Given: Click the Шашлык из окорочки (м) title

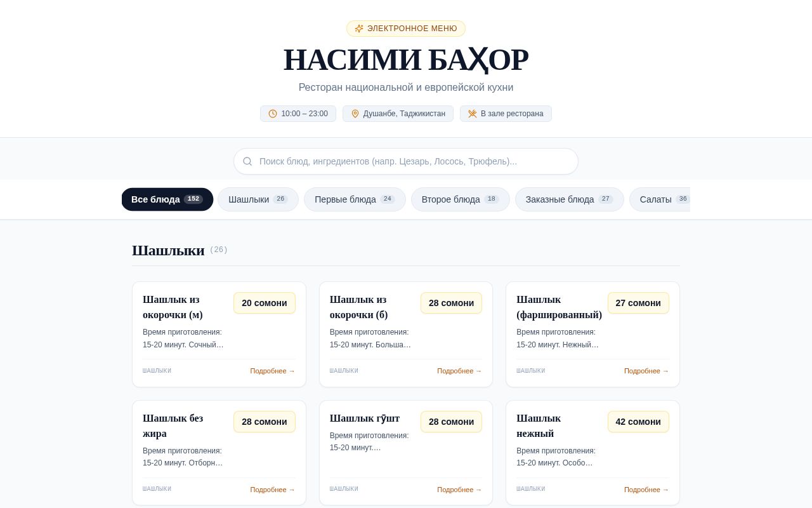Looking at the screenshot, I should pos(173,307).
